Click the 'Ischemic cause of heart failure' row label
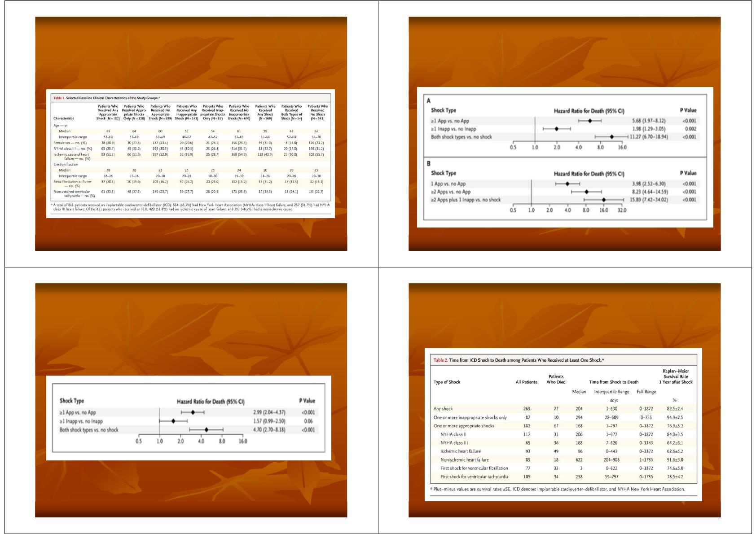 [x=72, y=156]
